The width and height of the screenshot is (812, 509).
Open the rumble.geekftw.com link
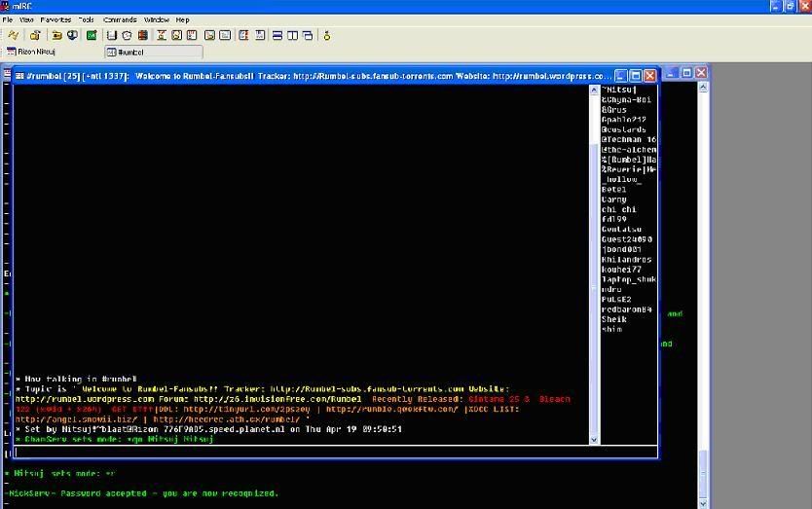pos(392,409)
